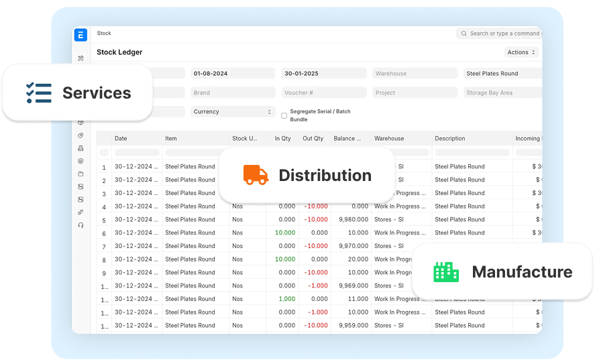Click the Warehouse column header
Viewport: 595px width, 364px height.
pyautogui.click(x=389, y=139)
